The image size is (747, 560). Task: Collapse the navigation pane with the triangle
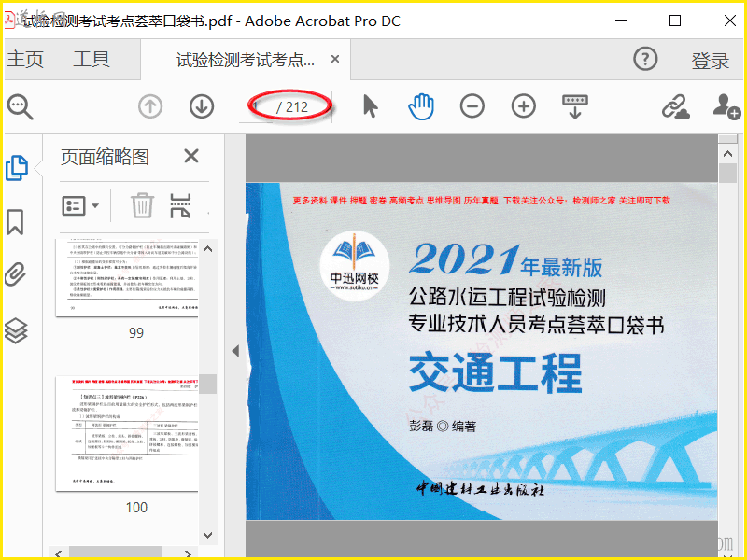tap(235, 351)
